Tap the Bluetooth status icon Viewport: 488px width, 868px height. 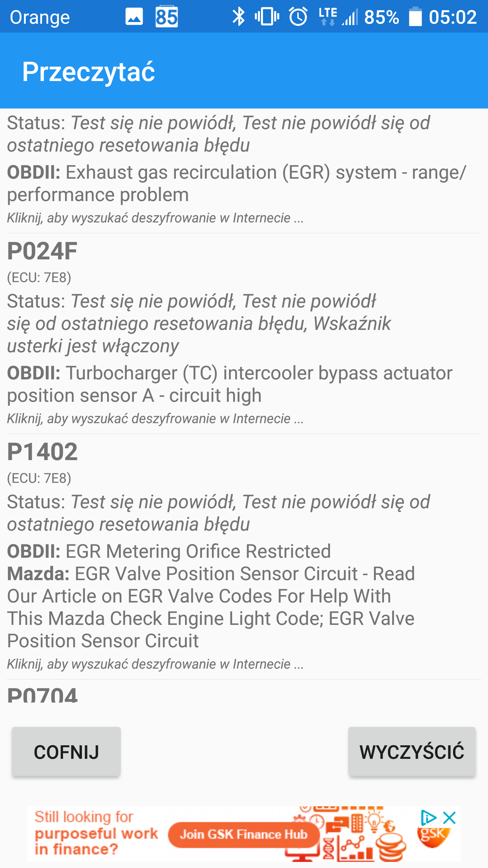pyautogui.click(x=238, y=17)
